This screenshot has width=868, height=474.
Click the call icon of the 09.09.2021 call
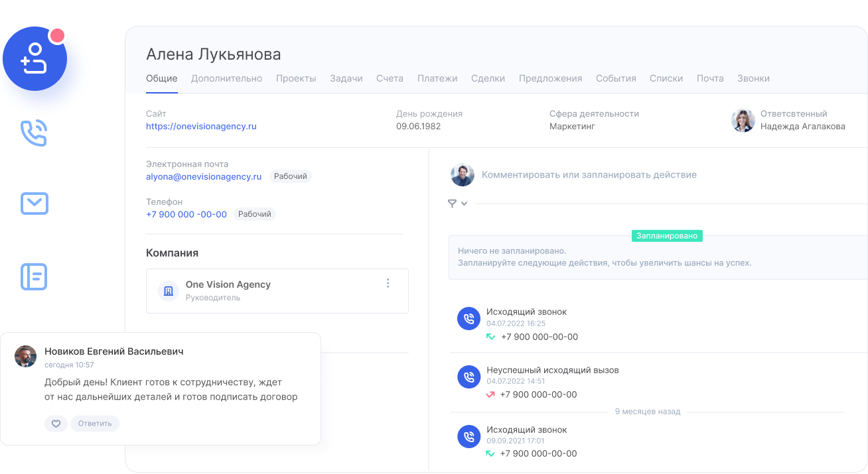pos(469,436)
